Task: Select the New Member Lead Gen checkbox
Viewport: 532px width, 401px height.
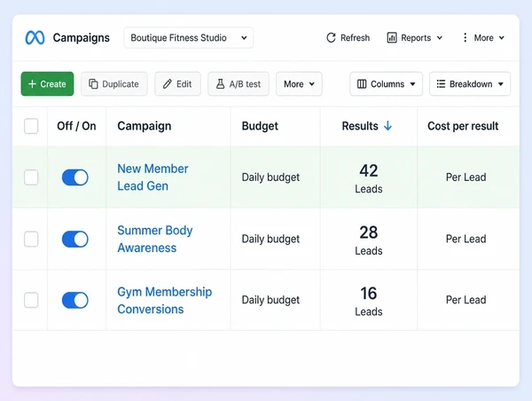Action: click(31, 177)
